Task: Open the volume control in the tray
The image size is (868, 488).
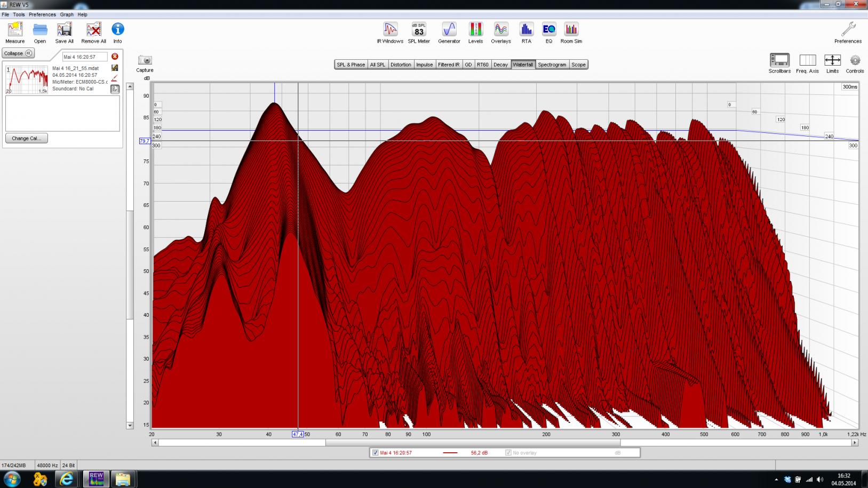Action: [x=820, y=479]
